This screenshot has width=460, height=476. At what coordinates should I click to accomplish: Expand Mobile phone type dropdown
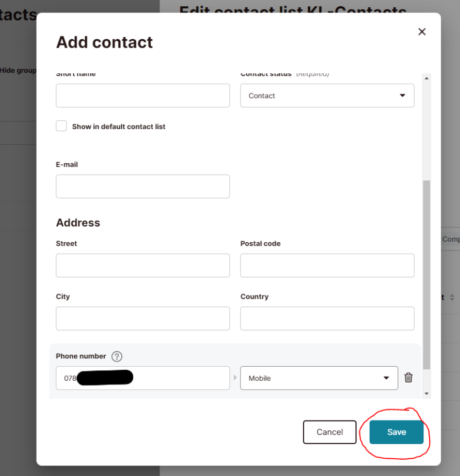pos(319,378)
